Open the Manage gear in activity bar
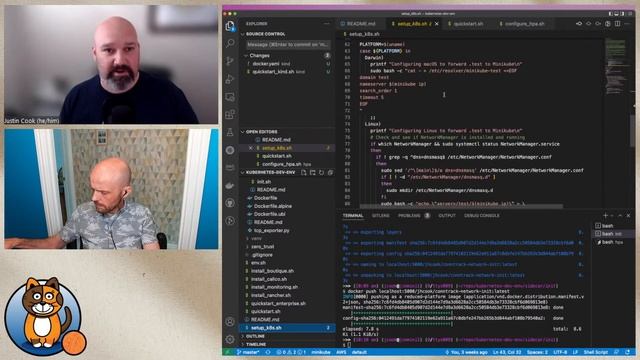 (x=230, y=339)
